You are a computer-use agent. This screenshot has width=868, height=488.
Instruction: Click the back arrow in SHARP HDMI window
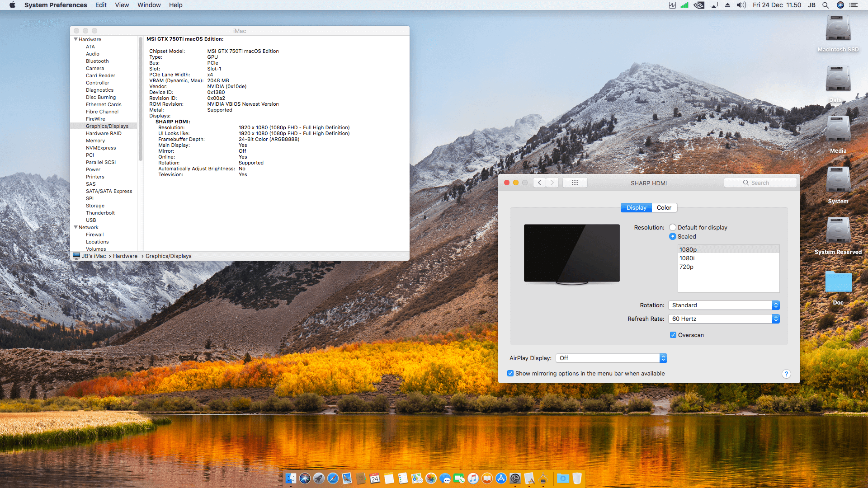539,183
